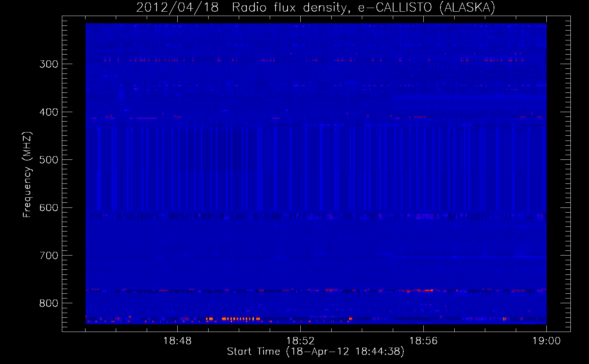
Task: Click the plot title '2012/04/18 Radio flux density, e-CALLISTO (ALASKA)'
Action: tap(316, 7)
